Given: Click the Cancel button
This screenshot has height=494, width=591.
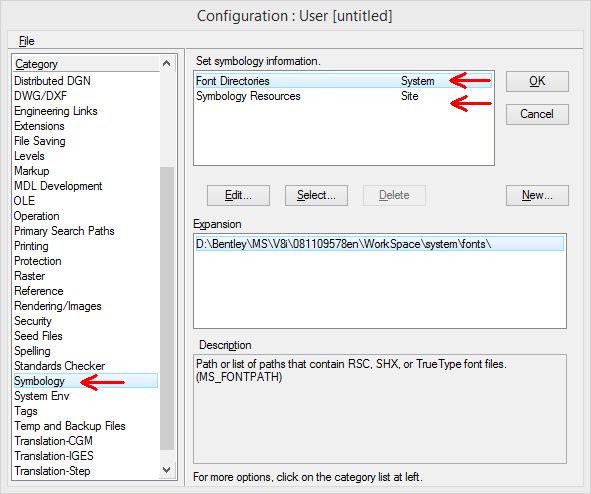Looking at the screenshot, I should point(537,114).
